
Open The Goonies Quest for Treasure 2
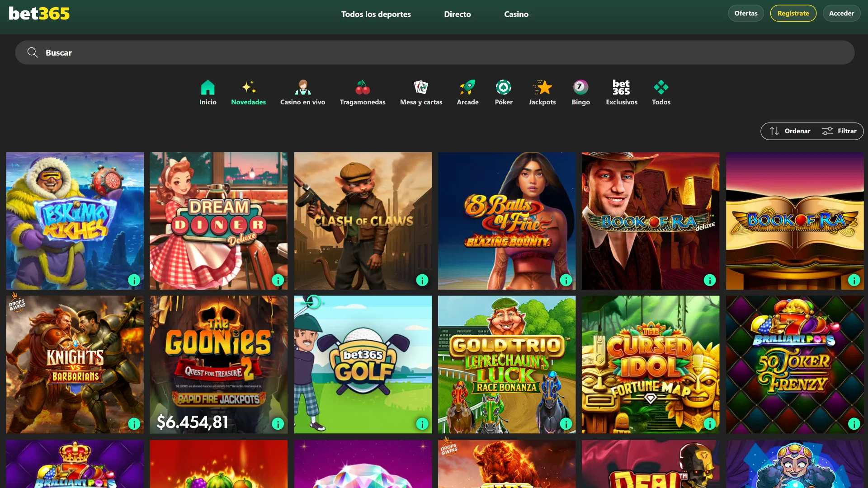coord(219,365)
